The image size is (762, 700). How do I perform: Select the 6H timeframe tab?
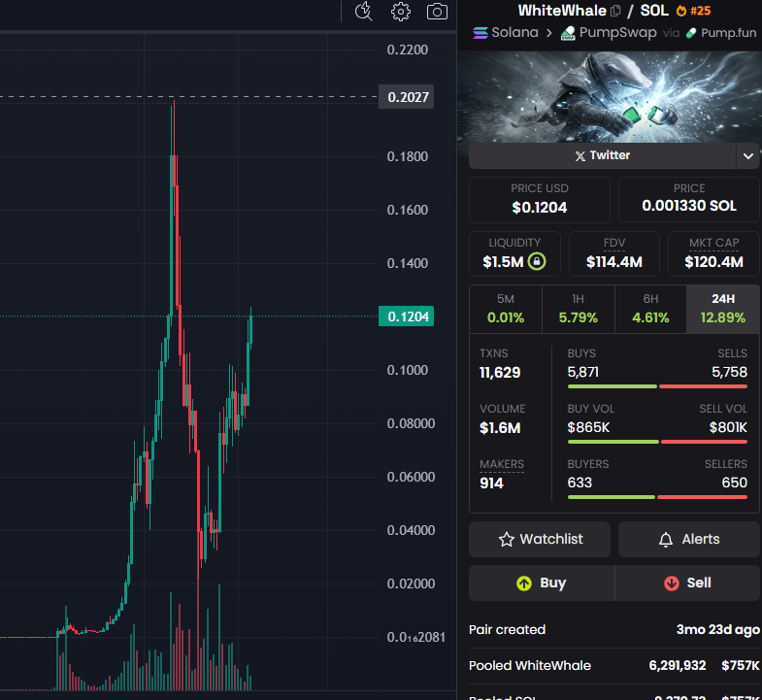(x=650, y=309)
